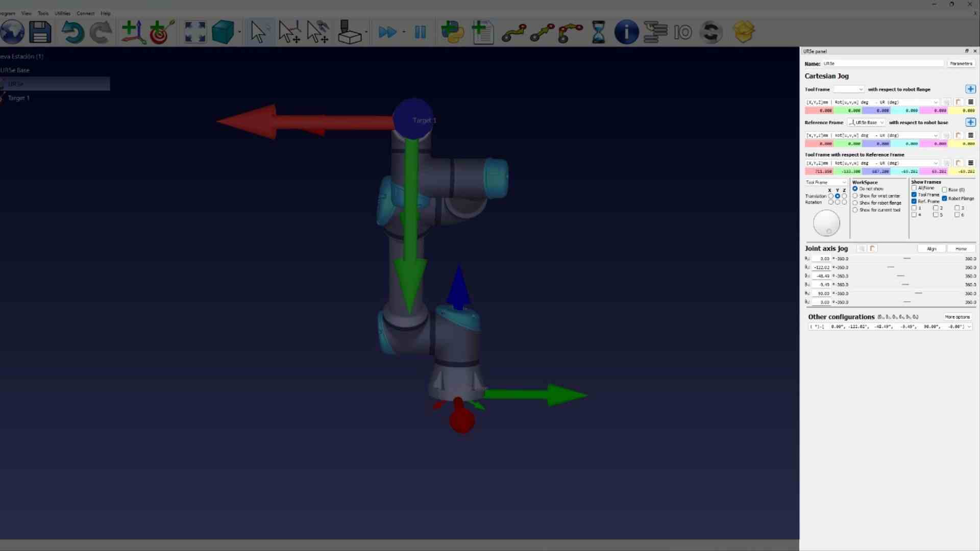Screen dimensions: 980x551
Task: Pause the simulation
Action: coord(420,33)
